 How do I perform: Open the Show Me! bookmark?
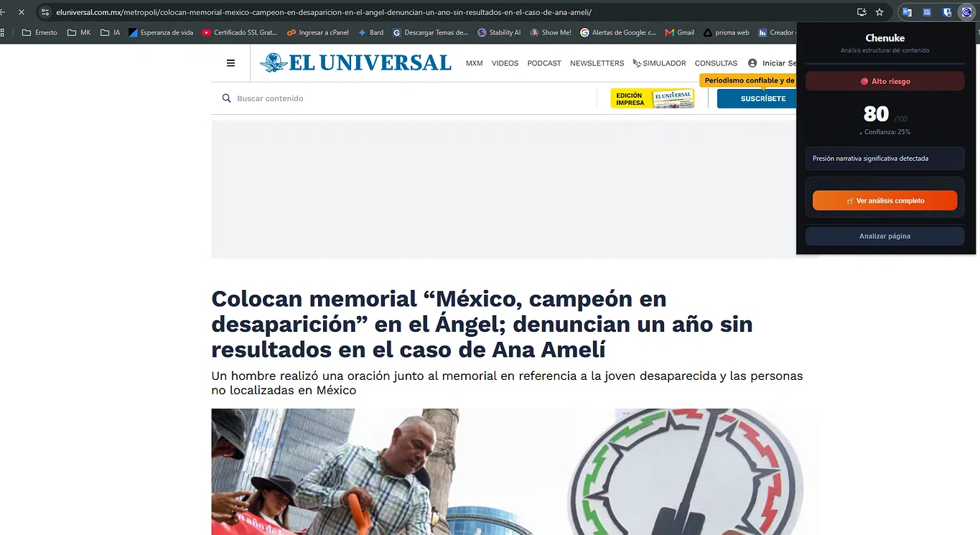pos(551,32)
